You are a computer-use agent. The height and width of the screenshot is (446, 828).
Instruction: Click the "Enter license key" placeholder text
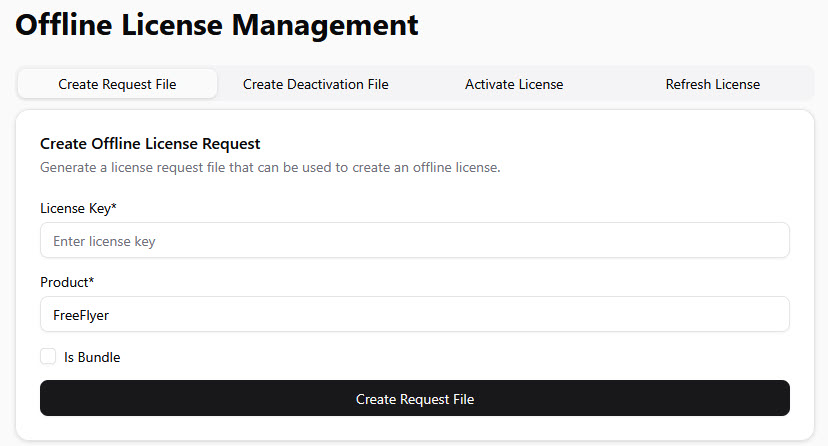pyautogui.click(x=104, y=241)
